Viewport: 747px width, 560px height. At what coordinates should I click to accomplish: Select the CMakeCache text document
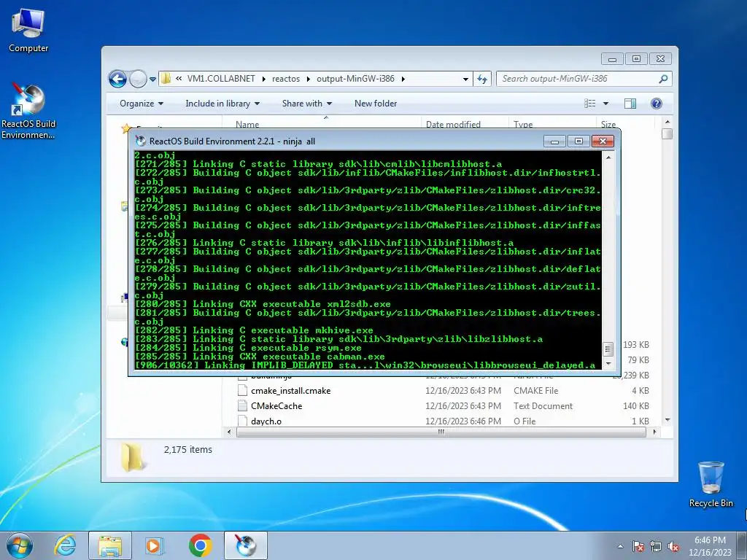click(276, 405)
